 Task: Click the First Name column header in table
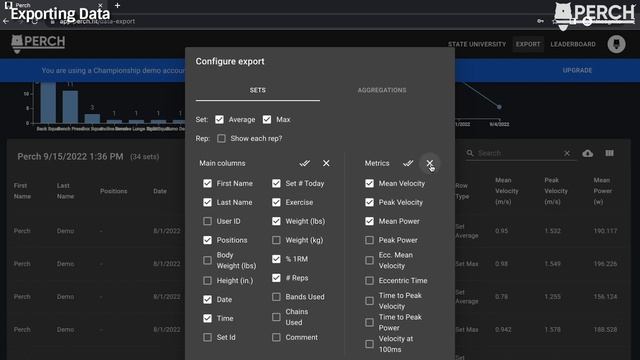click(x=22, y=191)
